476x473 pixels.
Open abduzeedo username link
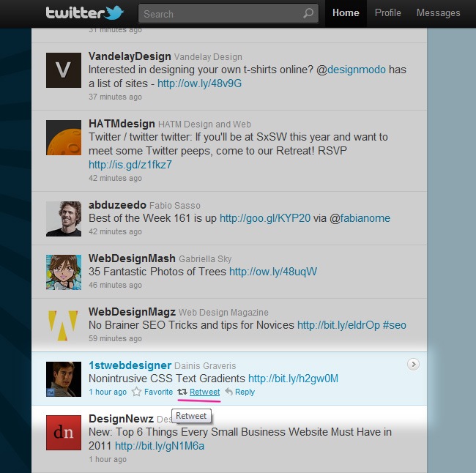click(117, 205)
